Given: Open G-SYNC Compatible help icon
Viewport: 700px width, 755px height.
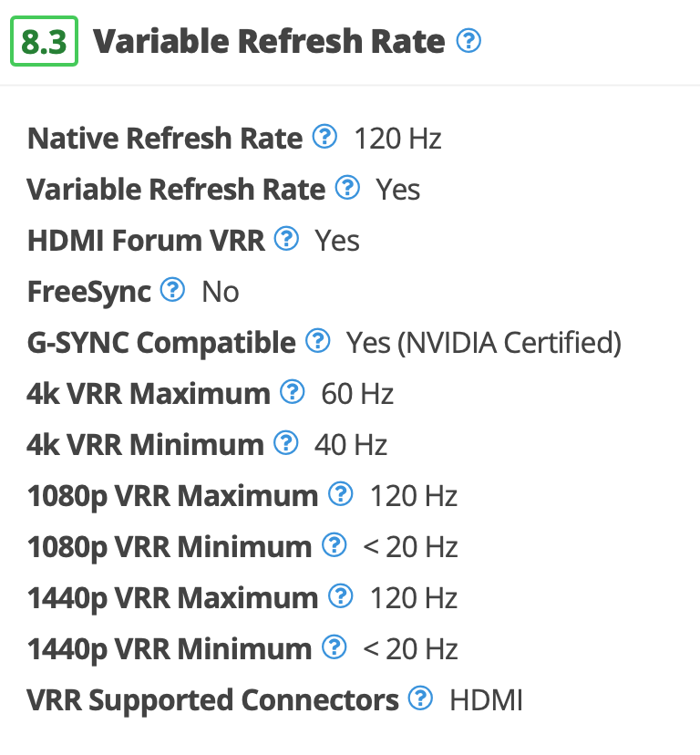Looking at the screenshot, I should click(x=318, y=341).
